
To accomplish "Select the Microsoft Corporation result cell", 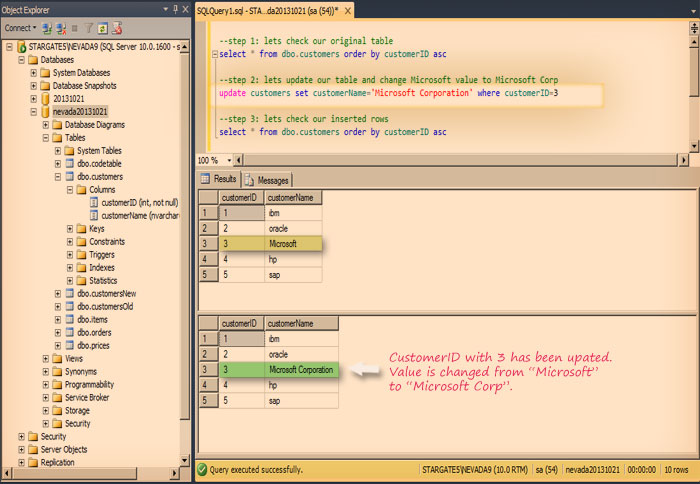I will pos(302,370).
